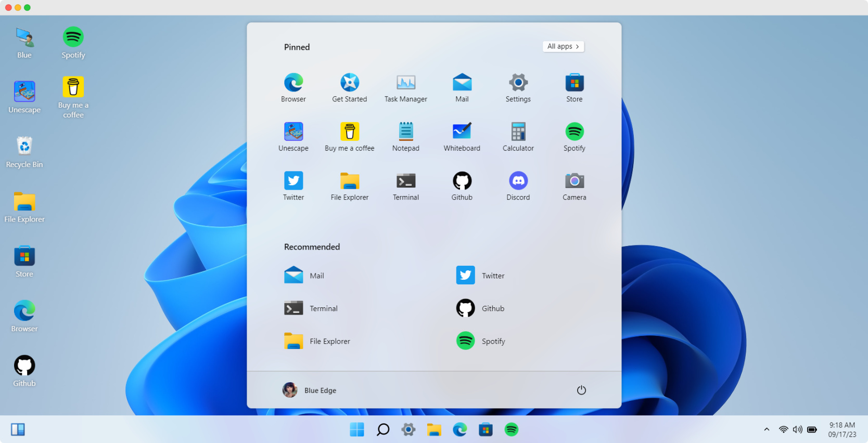Open Task Manager from Pinned
Image resolution: width=868 pixels, height=443 pixels.
click(406, 88)
